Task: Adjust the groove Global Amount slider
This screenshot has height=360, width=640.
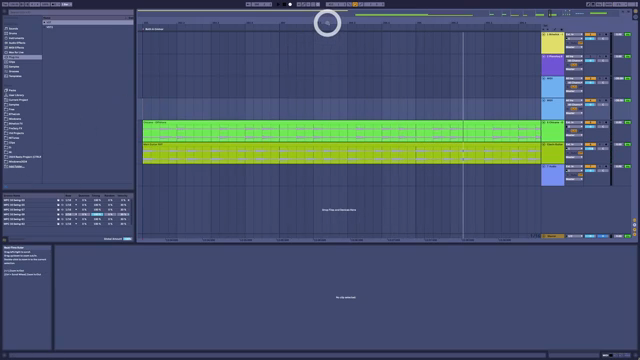Action: pos(127,239)
